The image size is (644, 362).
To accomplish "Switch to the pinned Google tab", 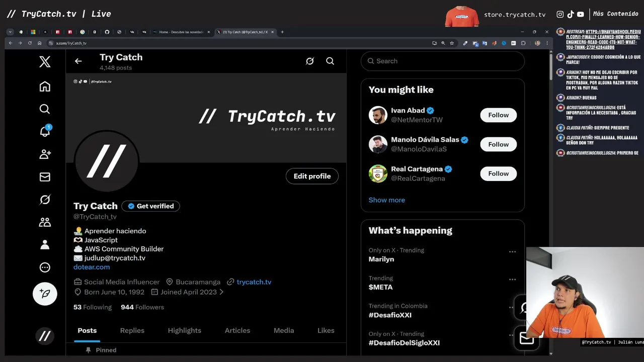I will tap(83, 32).
